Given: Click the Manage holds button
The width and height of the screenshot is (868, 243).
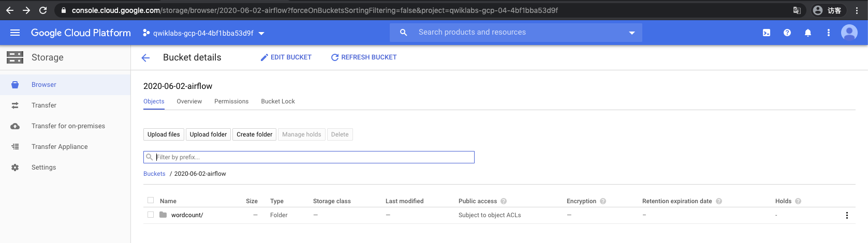Looking at the screenshot, I should coord(302,134).
